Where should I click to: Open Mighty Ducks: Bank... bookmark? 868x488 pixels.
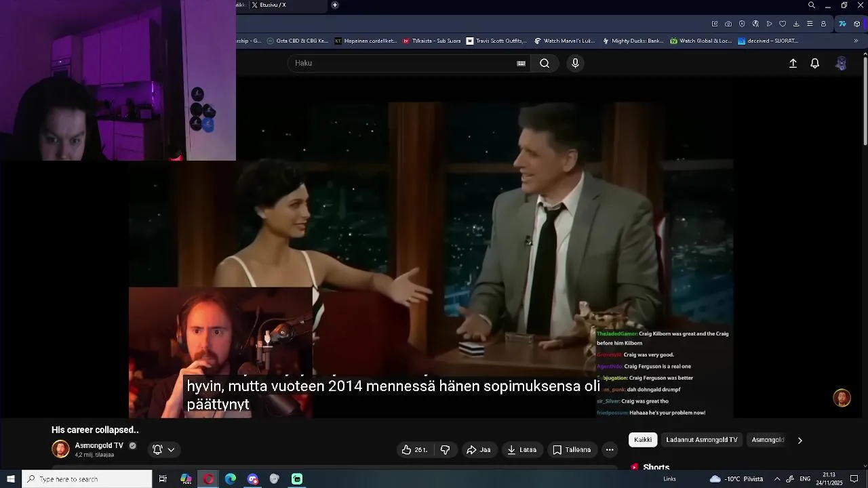tap(633, 41)
